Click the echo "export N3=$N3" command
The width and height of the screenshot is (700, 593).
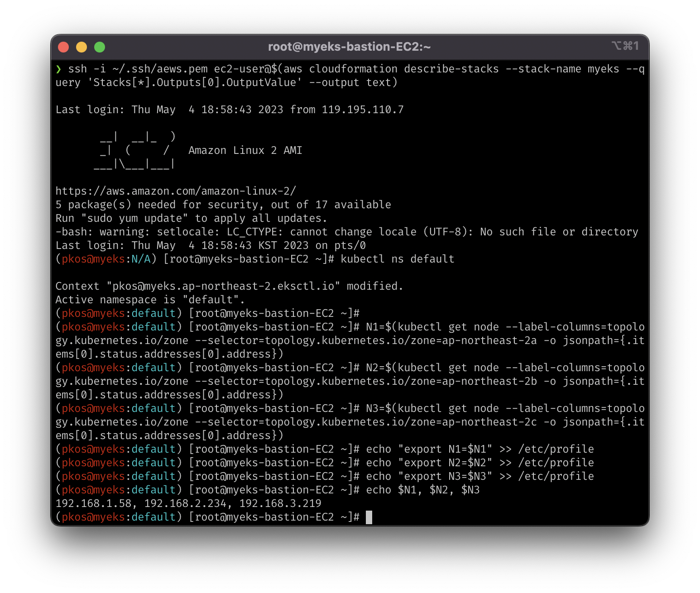(x=480, y=476)
